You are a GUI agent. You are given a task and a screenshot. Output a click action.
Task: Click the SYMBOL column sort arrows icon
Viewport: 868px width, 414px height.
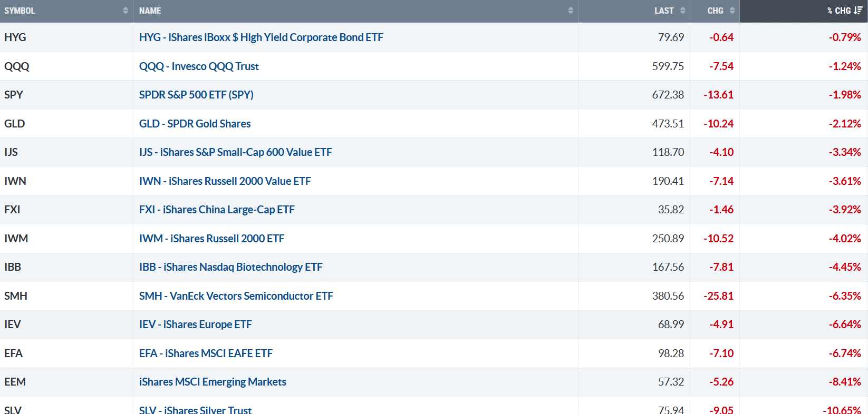126,11
